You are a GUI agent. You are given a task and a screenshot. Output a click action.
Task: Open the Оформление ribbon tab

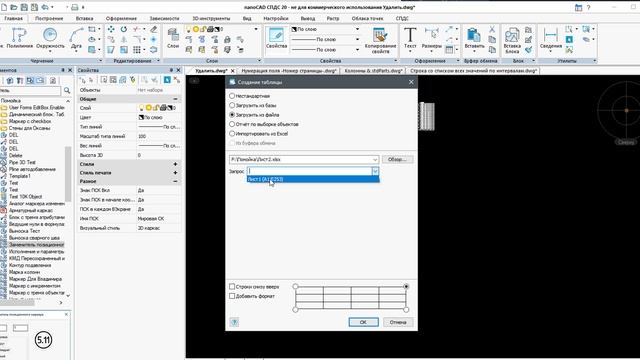[121, 18]
